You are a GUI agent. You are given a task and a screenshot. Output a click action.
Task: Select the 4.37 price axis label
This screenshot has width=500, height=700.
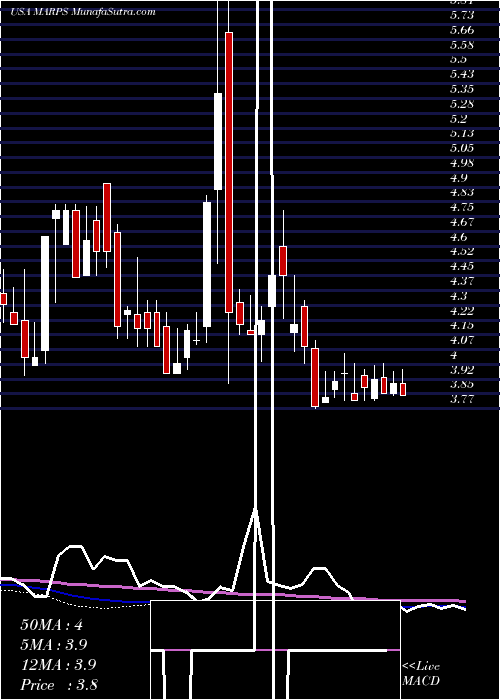[462, 281]
